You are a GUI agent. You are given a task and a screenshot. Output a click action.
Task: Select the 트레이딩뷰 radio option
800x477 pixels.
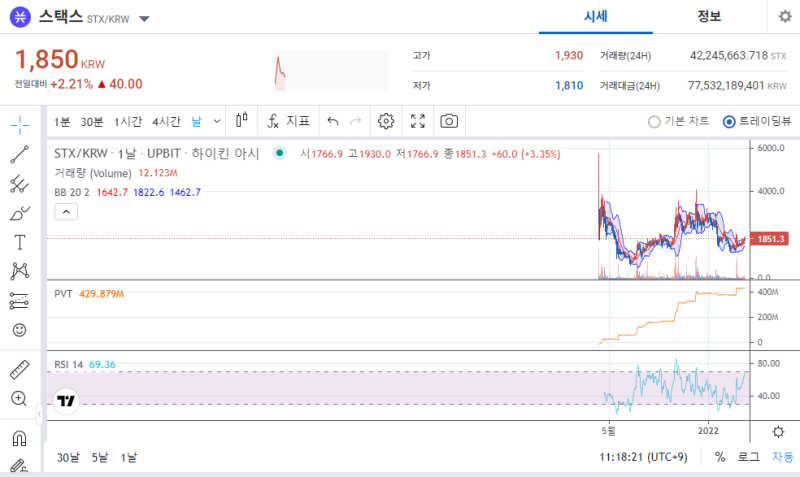point(757,121)
